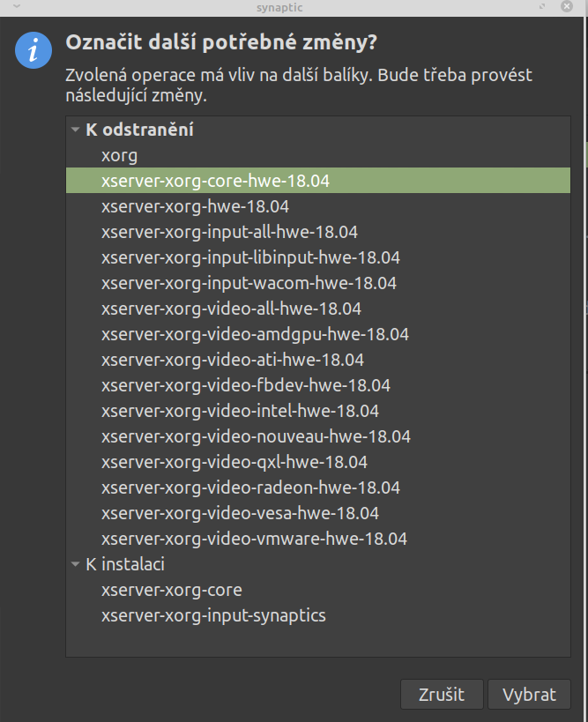
Task: Click the Zrušit button
Action: click(x=441, y=694)
